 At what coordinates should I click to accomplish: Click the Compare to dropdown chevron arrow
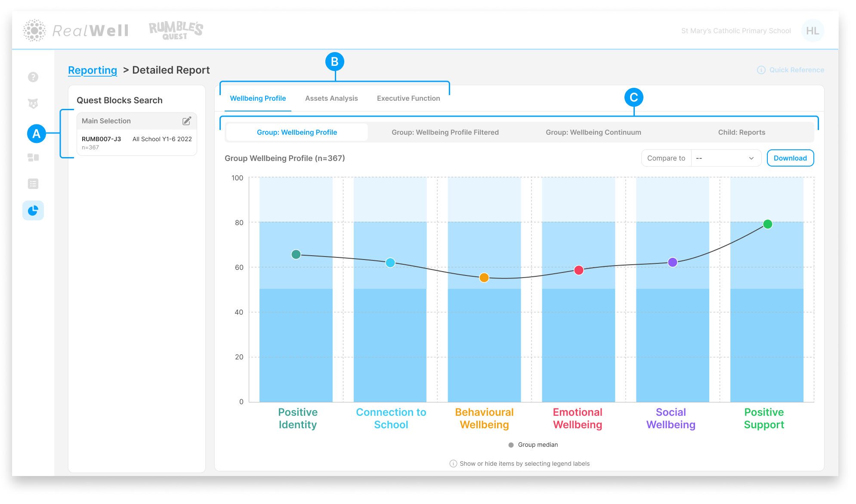click(751, 158)
